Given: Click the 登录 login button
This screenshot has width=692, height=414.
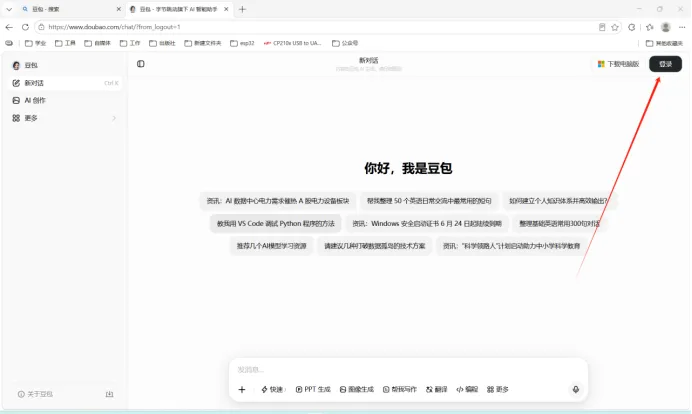Looking at the screenshot, I should click(665, 64).
